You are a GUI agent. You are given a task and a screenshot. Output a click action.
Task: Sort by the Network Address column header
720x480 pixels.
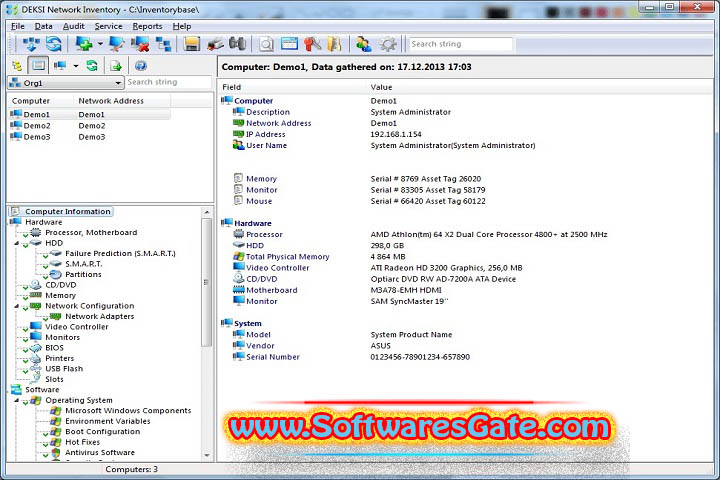click(122, 101)
